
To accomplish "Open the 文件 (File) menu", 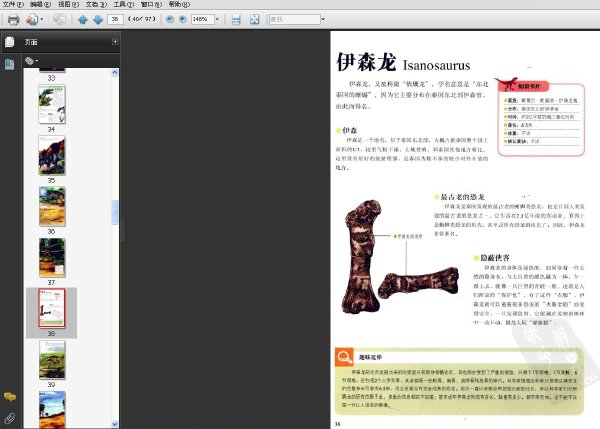I will (x=13, y=4).
